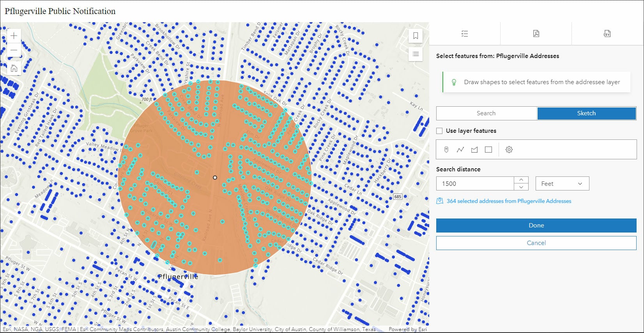Click the Draw shapes hint text
The image size is (644, 333).
[x=542, y=82]
